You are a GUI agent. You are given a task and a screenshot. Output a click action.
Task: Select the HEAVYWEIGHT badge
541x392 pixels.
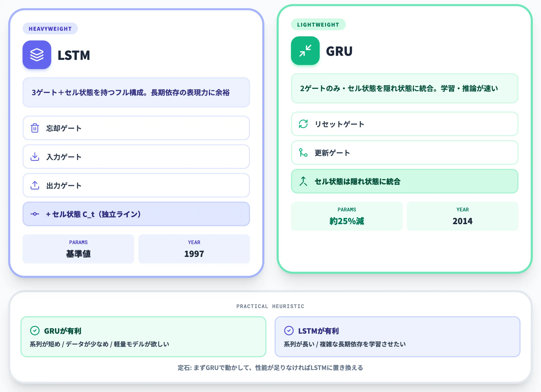[50, 29]
